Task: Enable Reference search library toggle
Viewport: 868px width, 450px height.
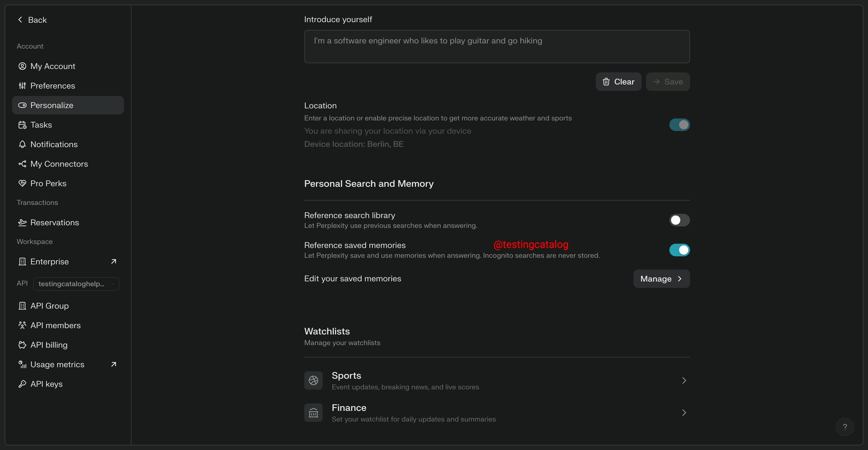Action: tap(679, 220)
